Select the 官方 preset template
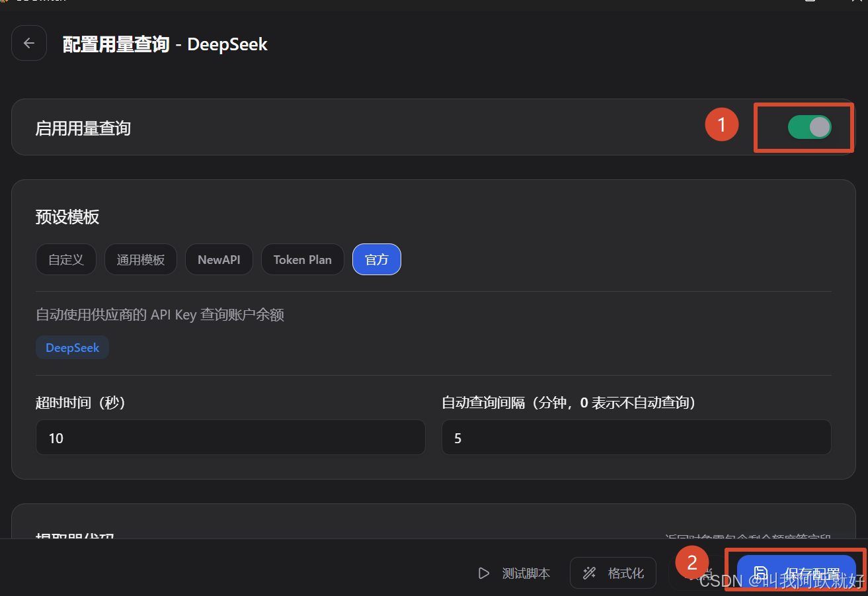 point(377,259)
